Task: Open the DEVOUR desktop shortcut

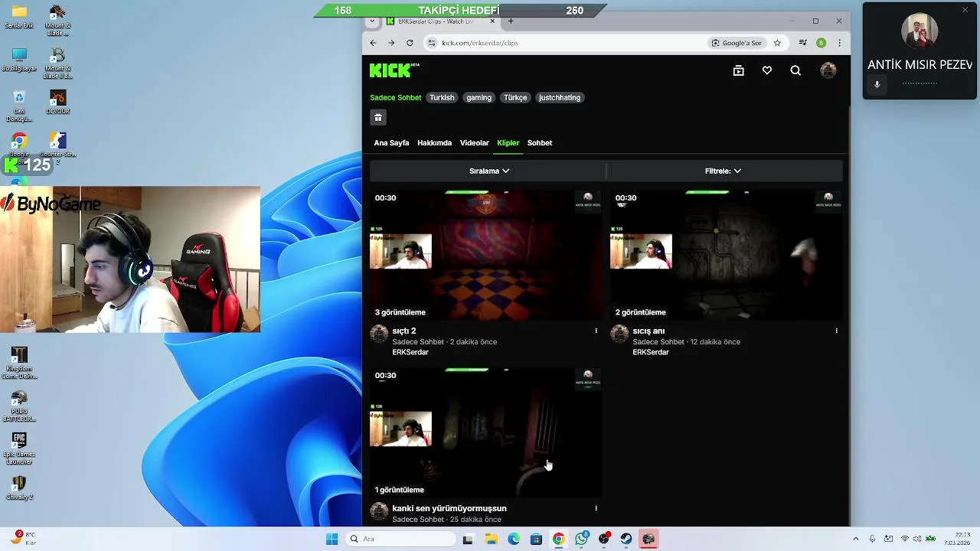Action: tap(57, 102)
